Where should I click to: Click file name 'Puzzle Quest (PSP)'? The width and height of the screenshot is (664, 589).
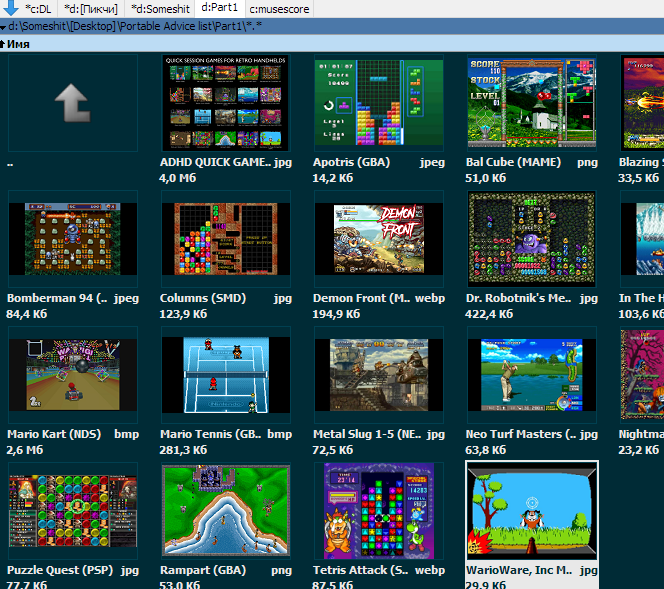pos(60,570)
